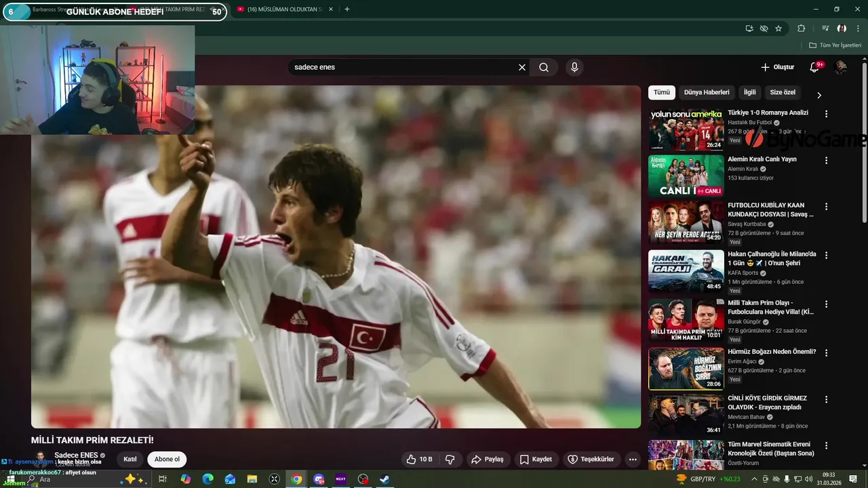The image size is (868, 488).
Task: Click the Teşekkürler thanks button
Action: coord(591,460)
